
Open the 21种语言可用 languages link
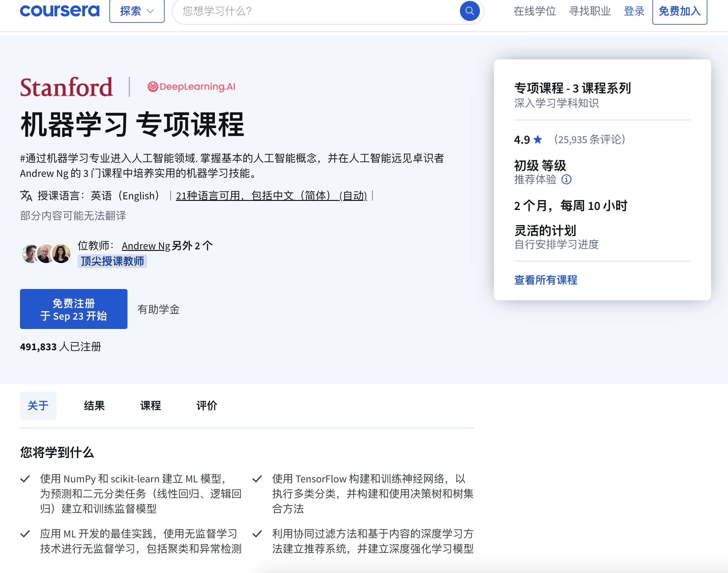click(x=272, y=196)
